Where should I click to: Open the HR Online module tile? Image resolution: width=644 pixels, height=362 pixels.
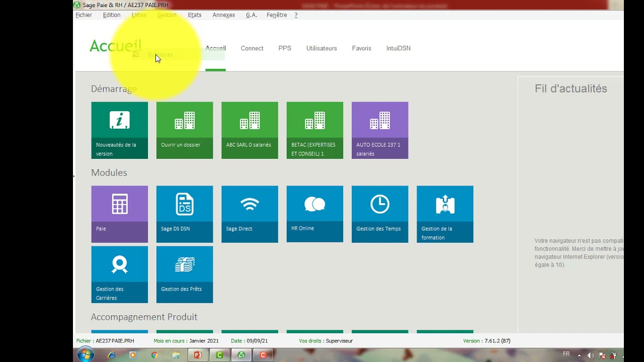pos(315,214)
